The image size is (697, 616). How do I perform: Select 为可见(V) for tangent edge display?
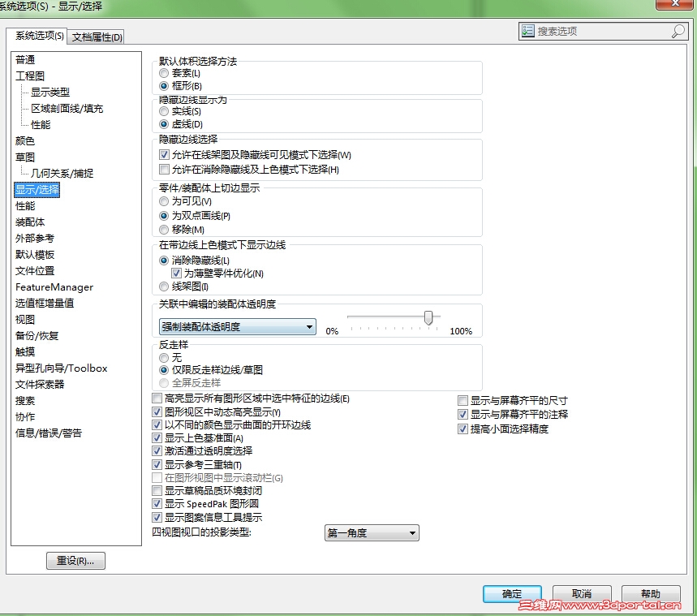click(x=166, y=202)
